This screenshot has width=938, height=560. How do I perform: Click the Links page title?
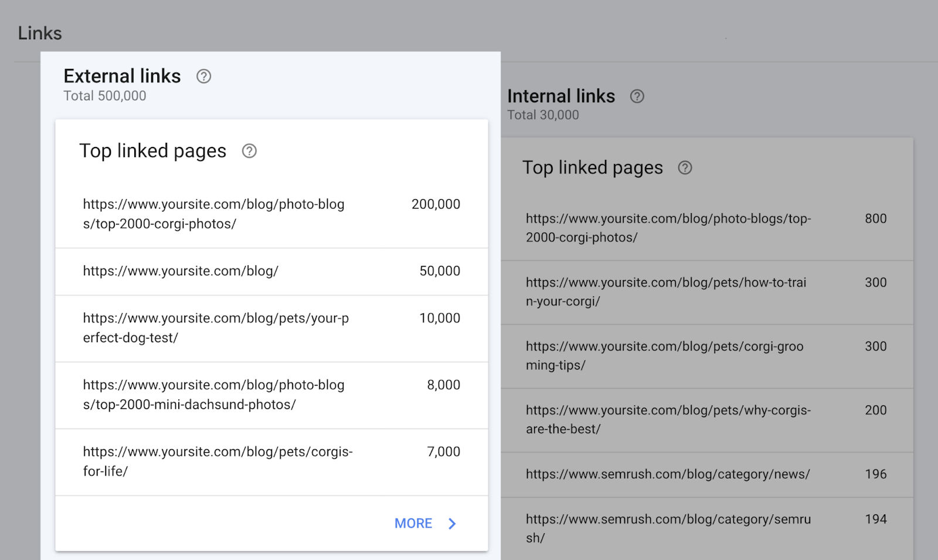pyautogui.click(x=40, y=33)
